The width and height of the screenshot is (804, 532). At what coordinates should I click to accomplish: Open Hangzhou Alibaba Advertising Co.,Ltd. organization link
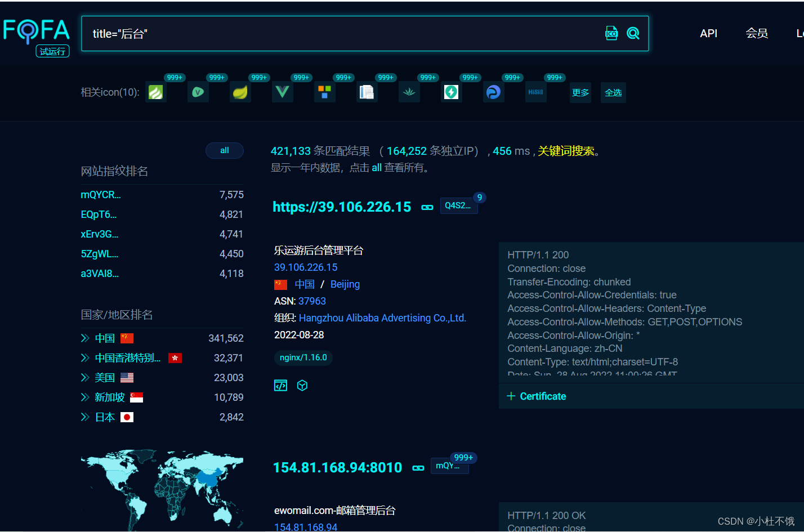pos(382,318)
